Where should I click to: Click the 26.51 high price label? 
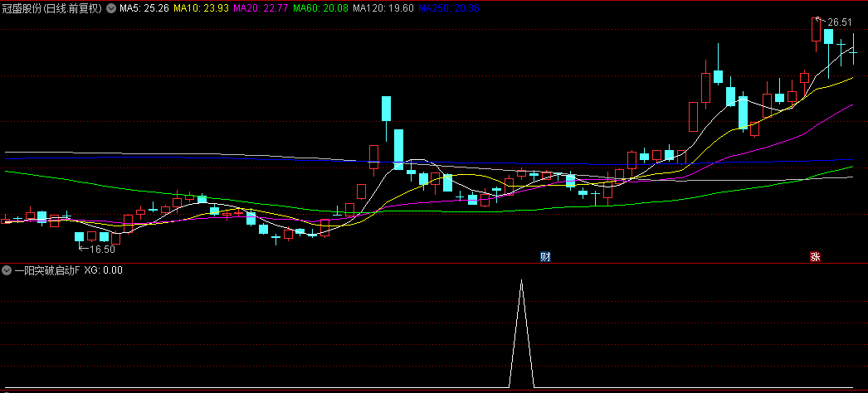[840, 22]
